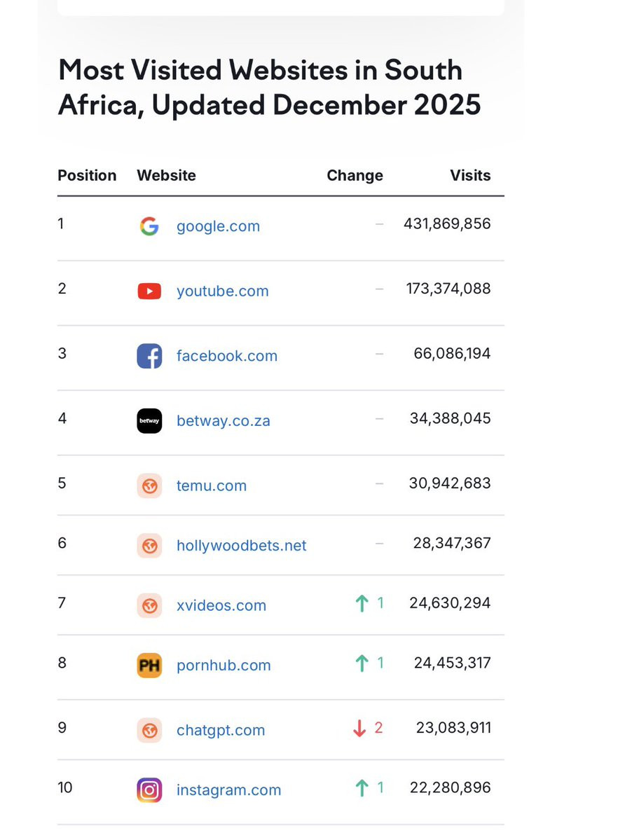Open the hollywoodbets.net link
The width and height of the screenshot is (618, 840).
[x=241, y=546]
